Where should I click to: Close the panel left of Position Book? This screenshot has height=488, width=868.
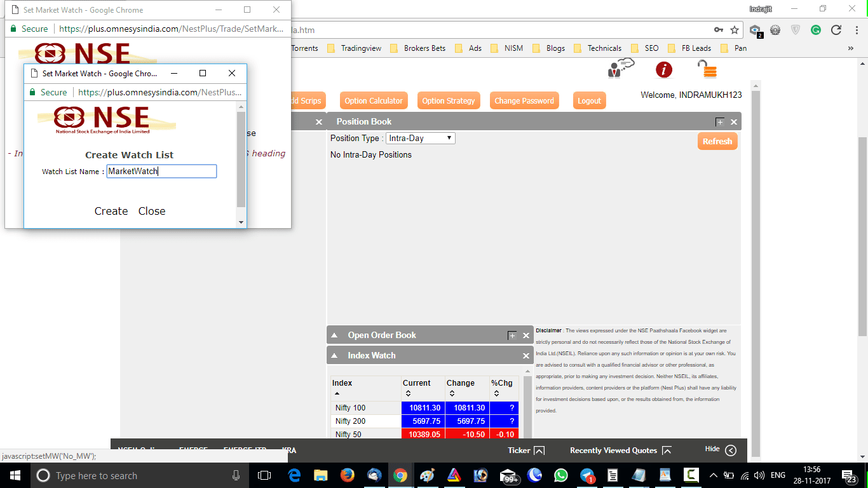(x=319, y=122)
